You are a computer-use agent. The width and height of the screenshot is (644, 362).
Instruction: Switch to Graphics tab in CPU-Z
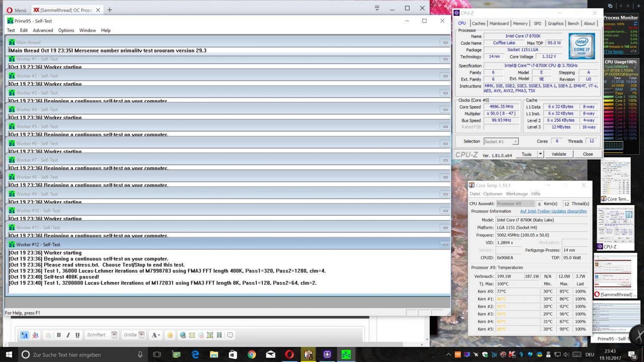pos(555,24)
